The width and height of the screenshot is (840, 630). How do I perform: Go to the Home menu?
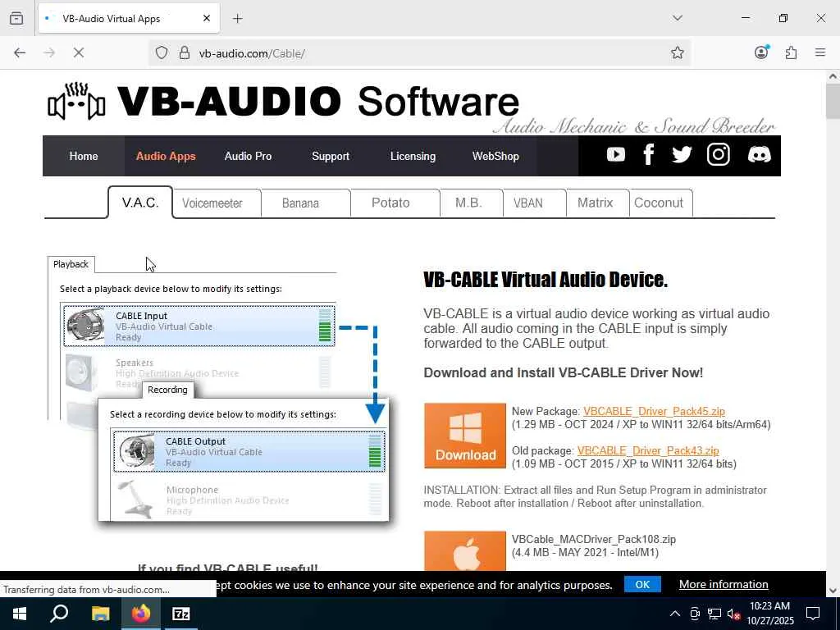coord(84,156)
